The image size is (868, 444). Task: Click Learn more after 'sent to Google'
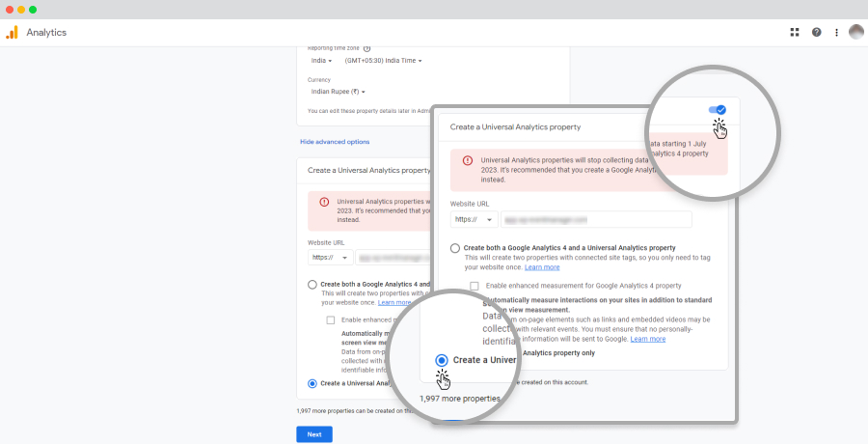(x=648, y=339)
